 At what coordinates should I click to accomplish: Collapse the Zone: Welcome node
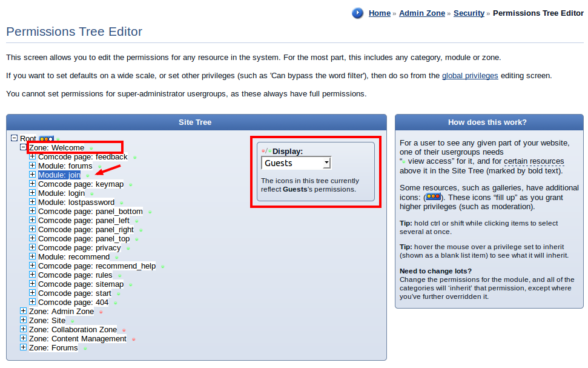tap(24, 147)
